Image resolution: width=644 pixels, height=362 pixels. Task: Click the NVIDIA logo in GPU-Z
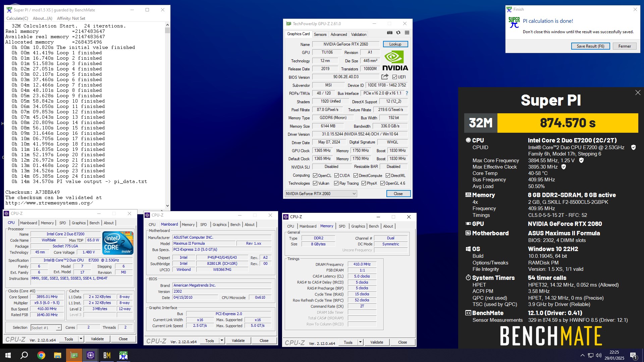pyautogui.click(x=395, y=61)
